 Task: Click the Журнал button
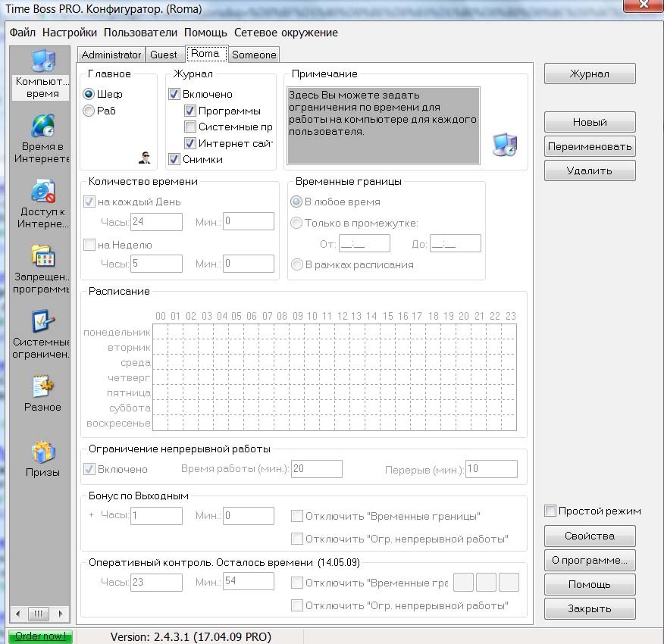tap(590, 73)
